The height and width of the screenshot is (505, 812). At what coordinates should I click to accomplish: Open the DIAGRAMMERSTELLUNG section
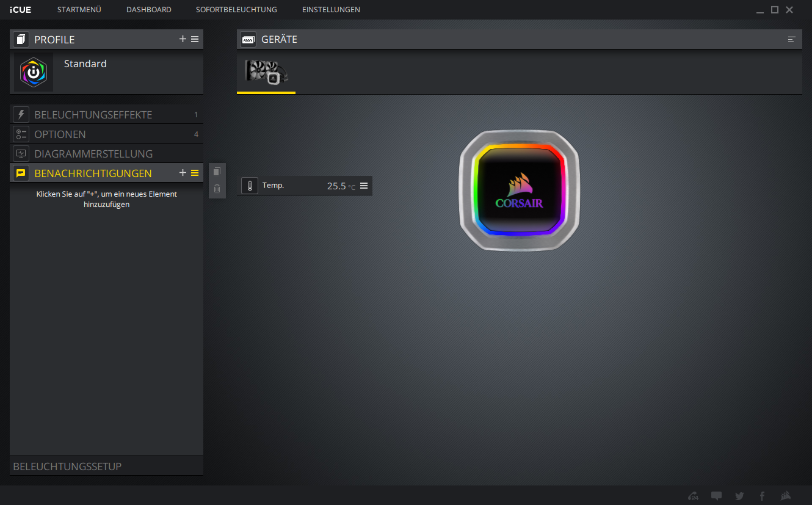pos(106,153)
